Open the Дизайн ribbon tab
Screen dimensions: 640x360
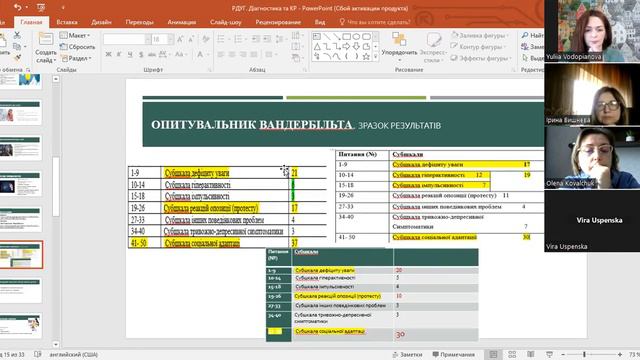click(x=101, y=22)
